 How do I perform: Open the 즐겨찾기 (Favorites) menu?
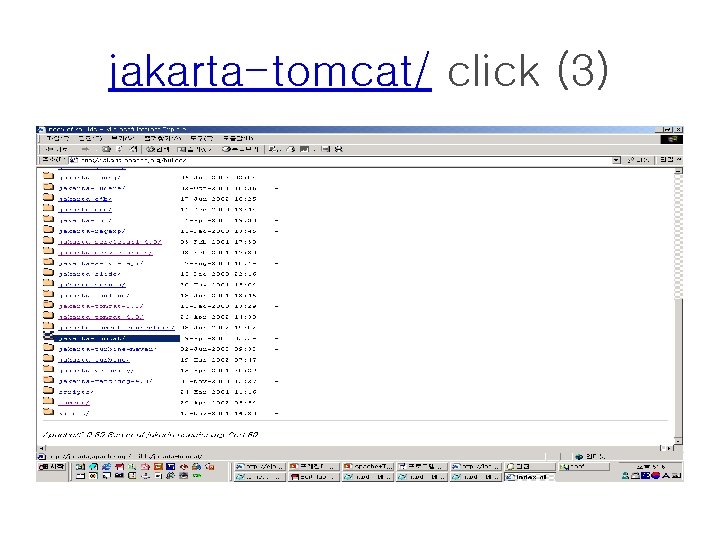tap(163, 138)
